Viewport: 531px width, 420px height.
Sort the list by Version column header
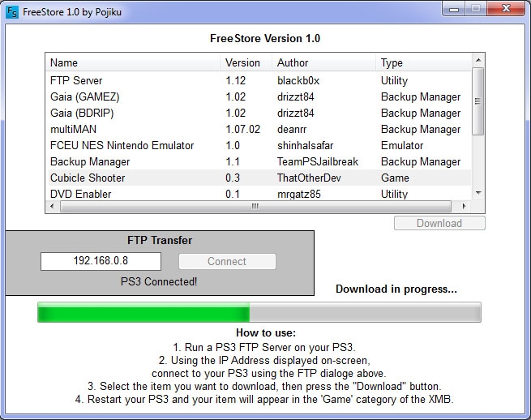pyautogui.click(x=246, y=62)
